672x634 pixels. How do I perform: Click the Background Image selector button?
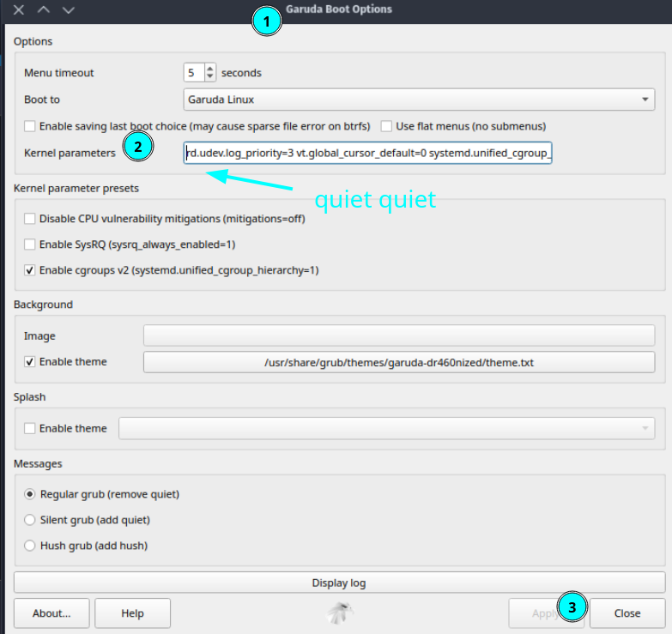[x=399, y=335]
